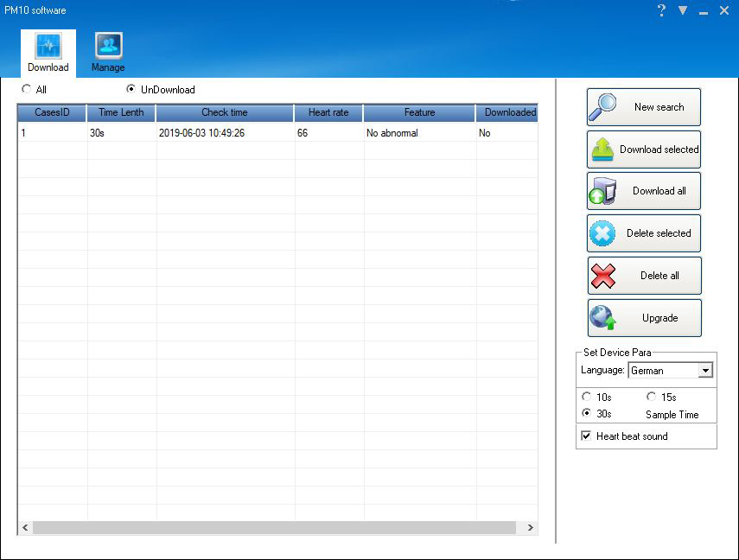Click the Upgrade globe icon
The width and height of the screenshot is (739, 560).
[x=602, y=318]
